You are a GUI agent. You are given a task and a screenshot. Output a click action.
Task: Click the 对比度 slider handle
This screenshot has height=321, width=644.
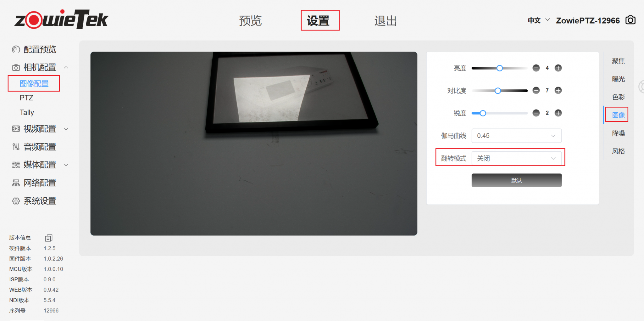pyautogui.click(x=498, y=91)
